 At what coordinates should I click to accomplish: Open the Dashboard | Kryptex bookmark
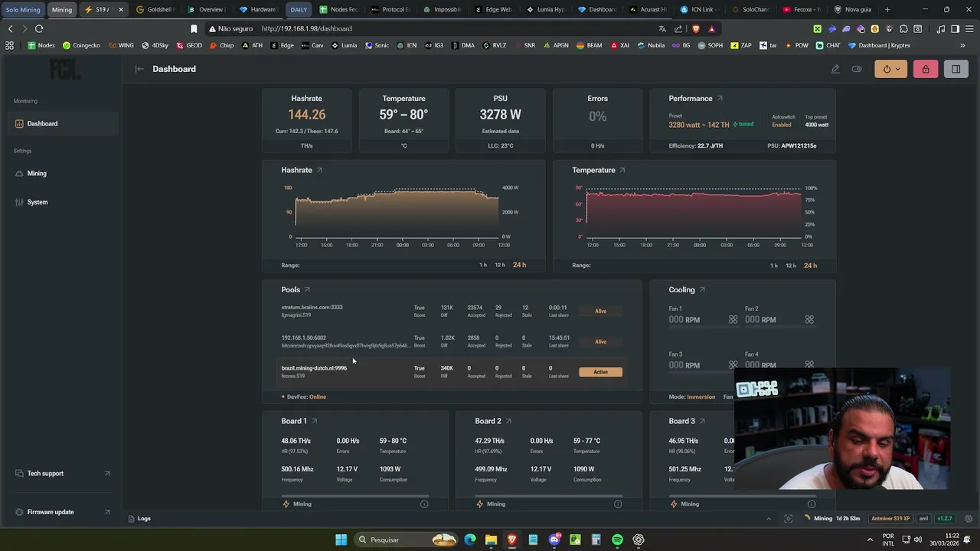click(879, 45)
